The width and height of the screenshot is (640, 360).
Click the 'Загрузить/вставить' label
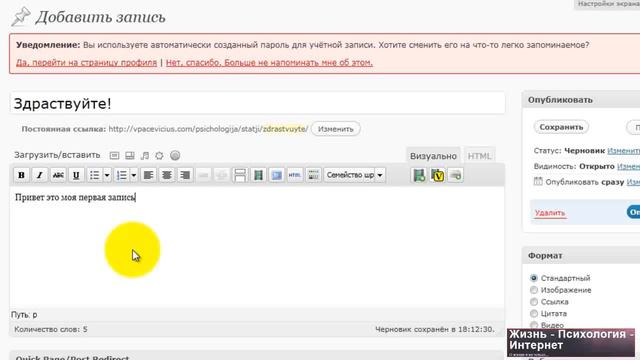57,155
